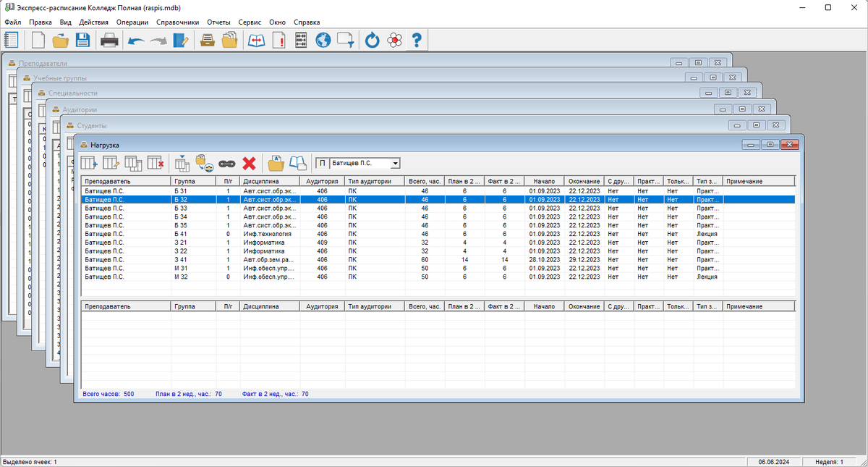Edit the load record with pencil-table icon
The width and height of the screenshot is (868, 467).
point(111,163)
